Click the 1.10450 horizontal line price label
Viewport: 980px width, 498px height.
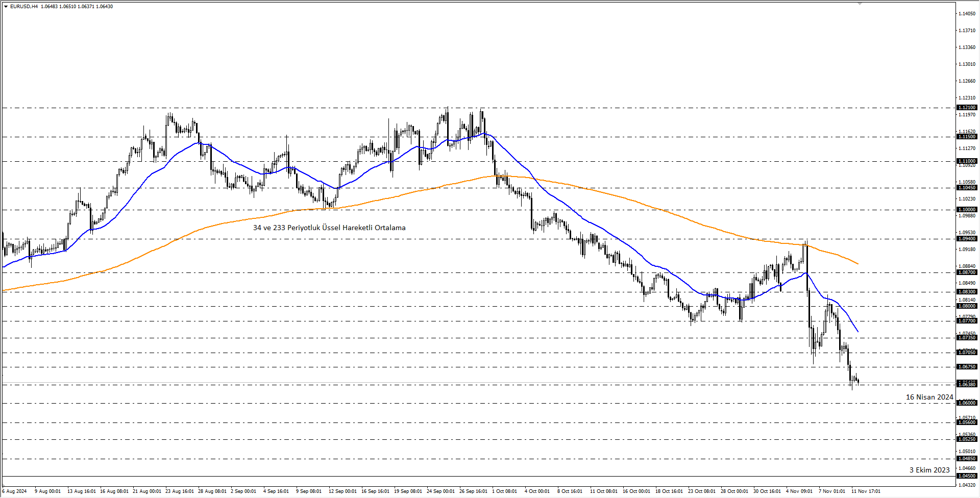(967, 188)
